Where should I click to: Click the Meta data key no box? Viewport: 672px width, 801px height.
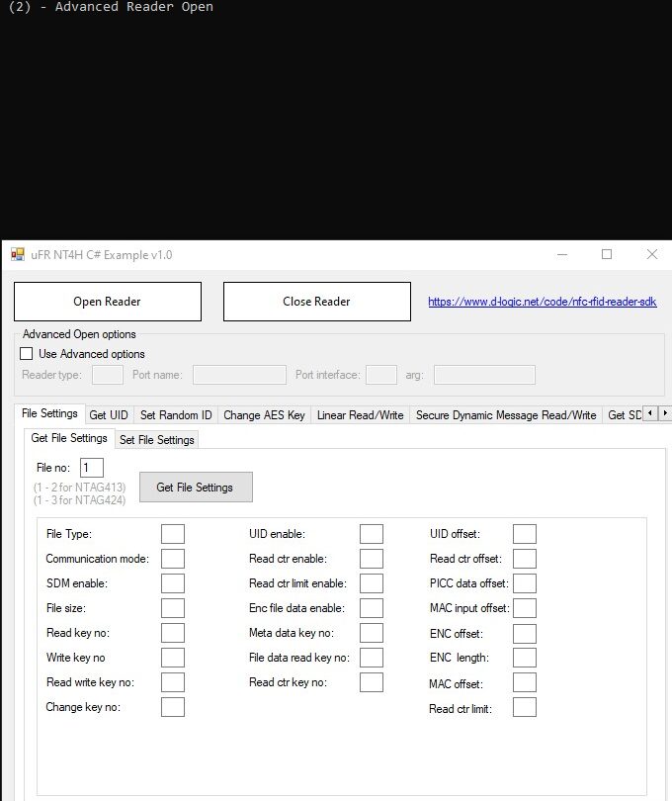click(x=372, y=633)
